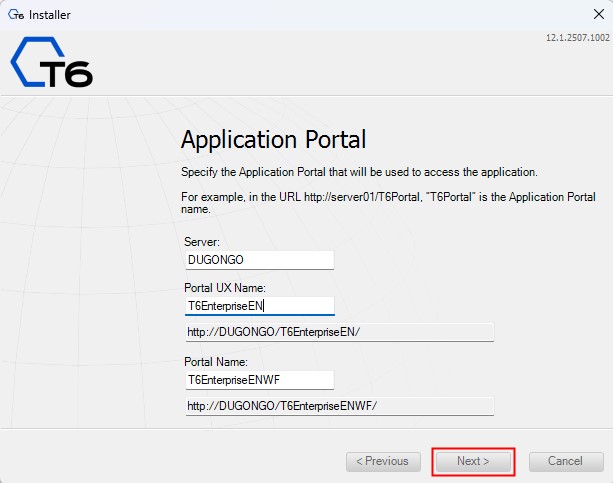Click the 'Installer' window title text
Screen dimensions: 613x483
(x=50, y=15)
